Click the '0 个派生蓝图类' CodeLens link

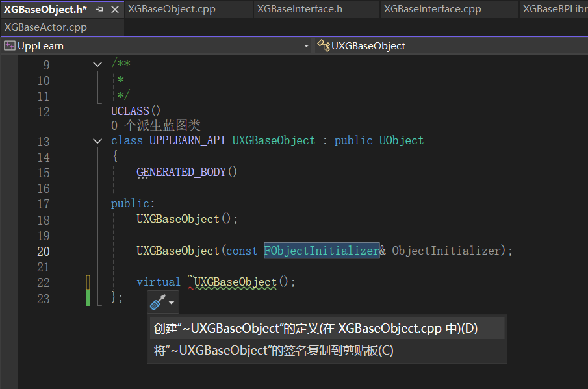(156, 125)
